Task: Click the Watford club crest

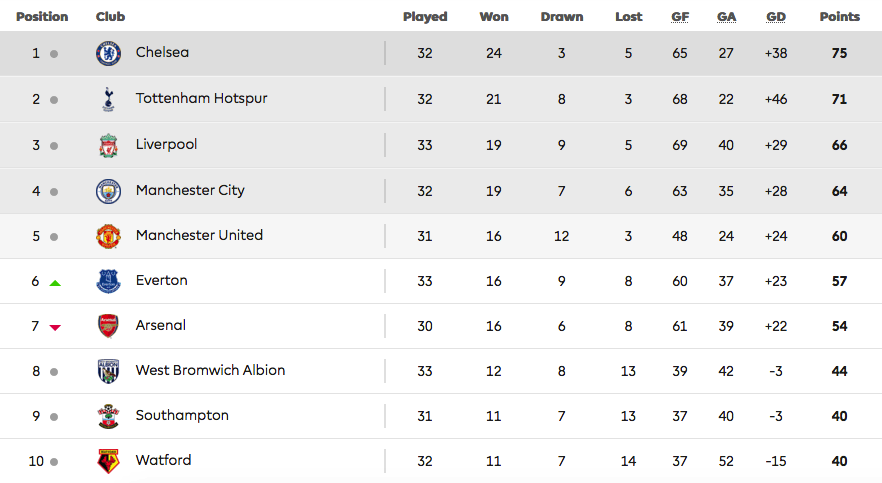Action: (108, 461)
